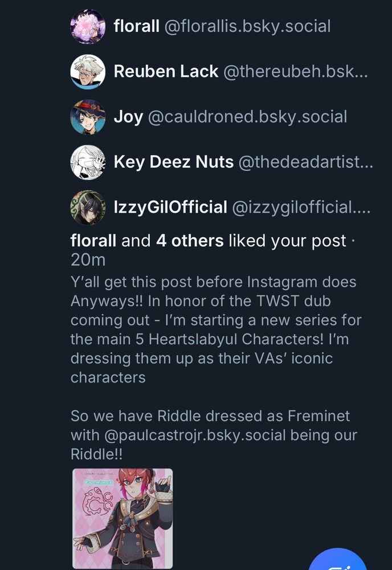The width and height of the screenshot is (392, 570).
Task: Click bold florall in liked notification
Action: coord(93,241)
